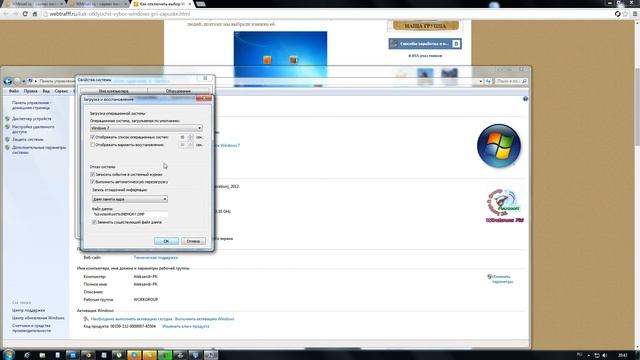Click the genuine Microsoft software badge

click(504, 206)
